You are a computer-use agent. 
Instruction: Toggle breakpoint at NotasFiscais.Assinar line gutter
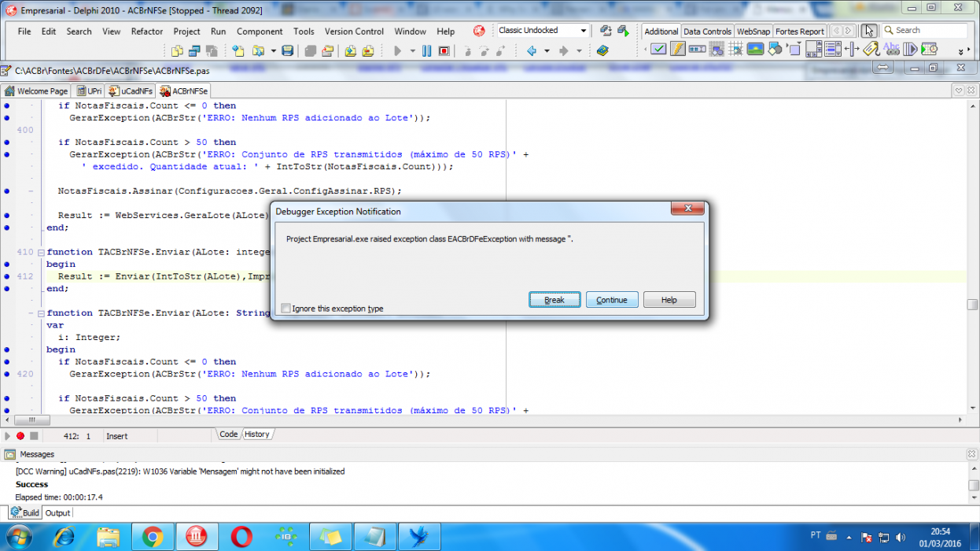7,190
